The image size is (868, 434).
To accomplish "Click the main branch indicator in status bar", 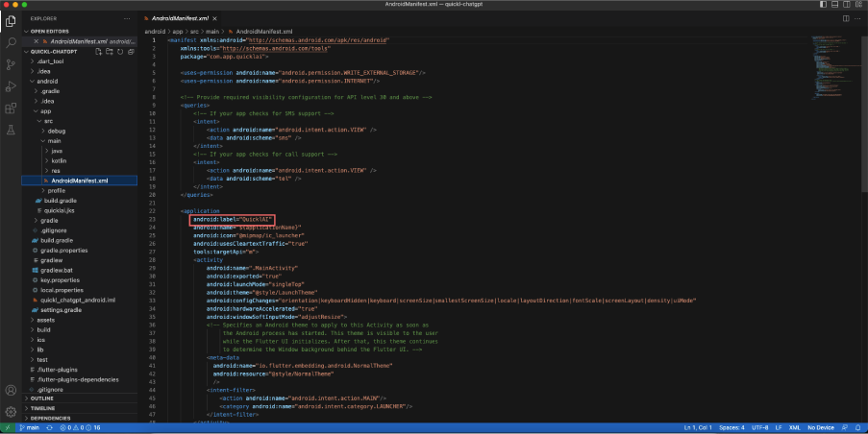I will coord(30,427).
